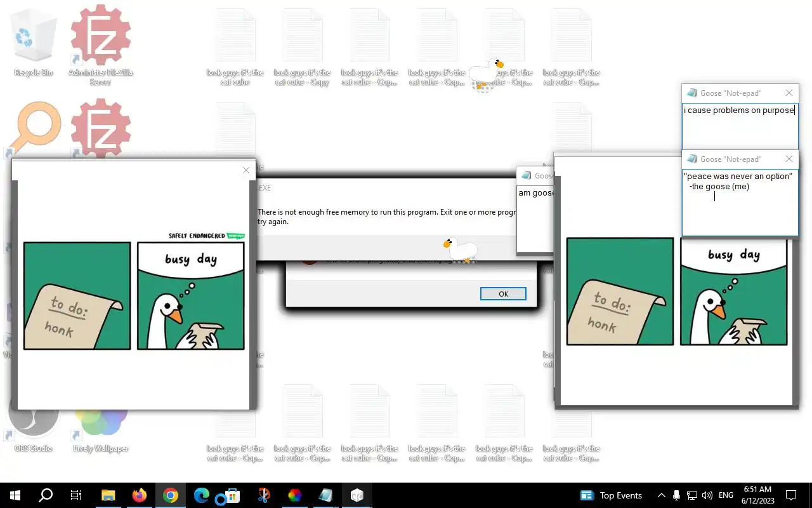Open Task View from the taskbar
The height and width of the screenshot is (508, 812).
76,495
